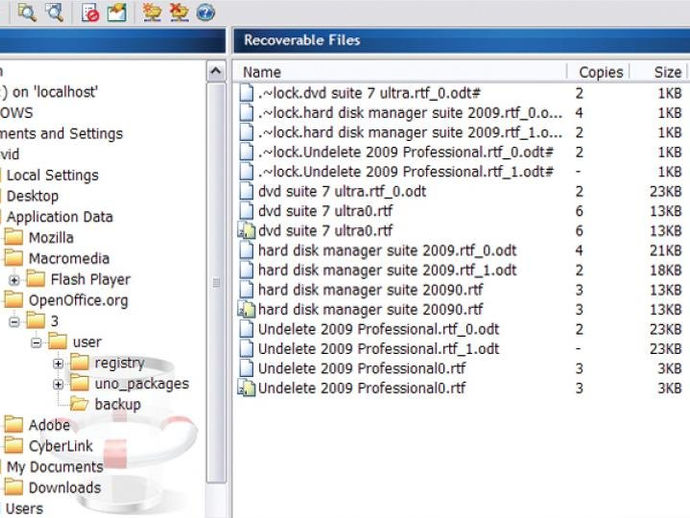Click the open backup folder icon

(80, 404)
